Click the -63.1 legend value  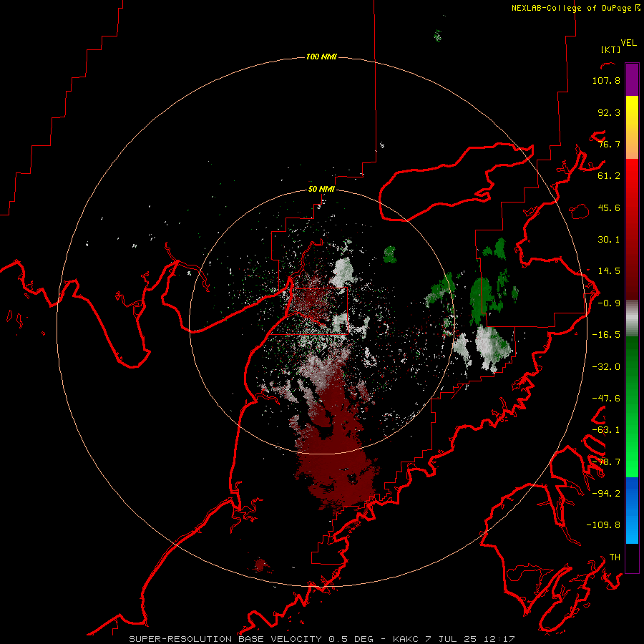pyautogui.click(x=606, y=430)
